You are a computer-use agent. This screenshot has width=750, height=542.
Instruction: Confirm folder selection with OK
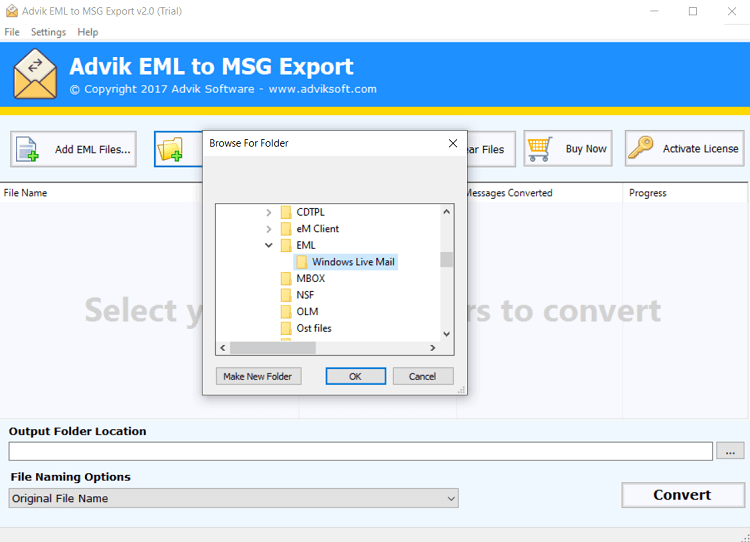pos(355,376)
